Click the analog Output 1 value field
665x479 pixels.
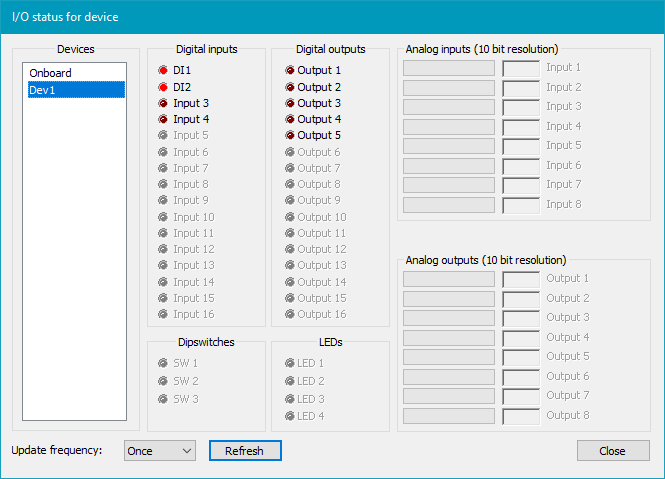click(521, 280)
